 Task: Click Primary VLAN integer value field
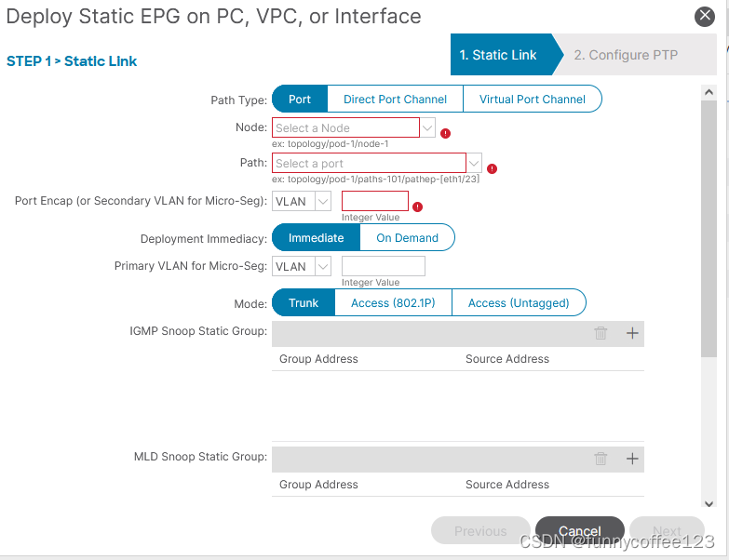coord(383,267)
